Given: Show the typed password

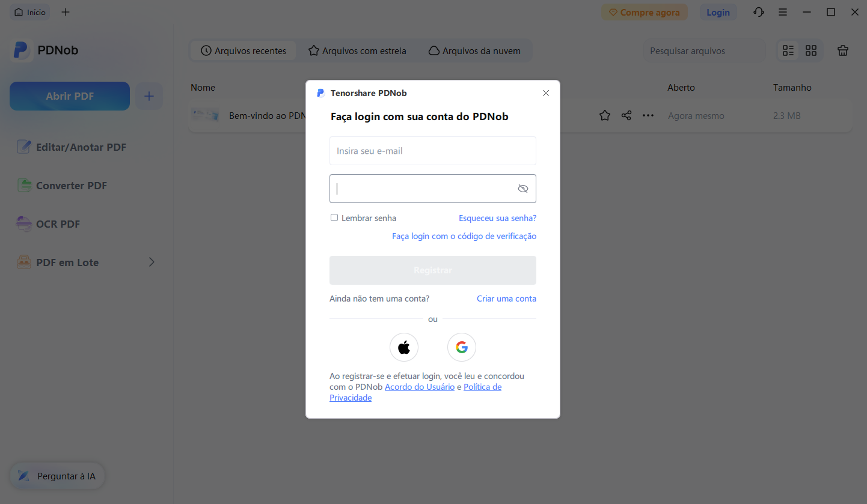Looking at the screenshot, I should pos(522,188).
